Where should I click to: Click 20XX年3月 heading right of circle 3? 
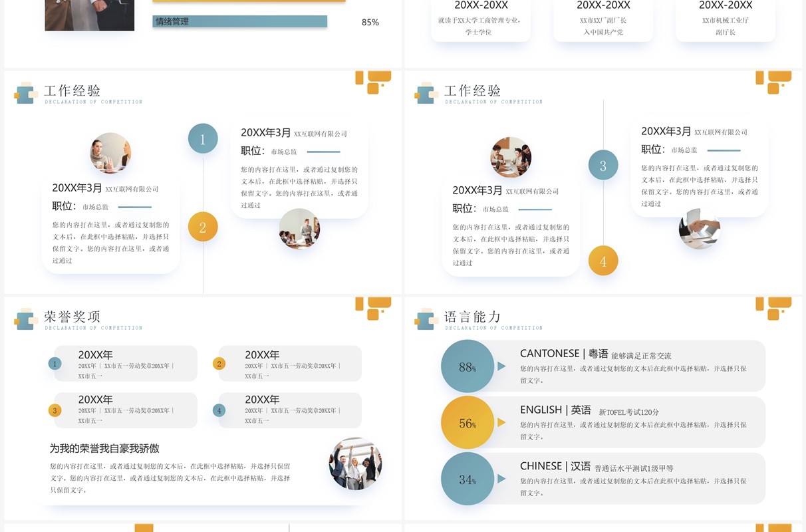click(x=666, y=131)
